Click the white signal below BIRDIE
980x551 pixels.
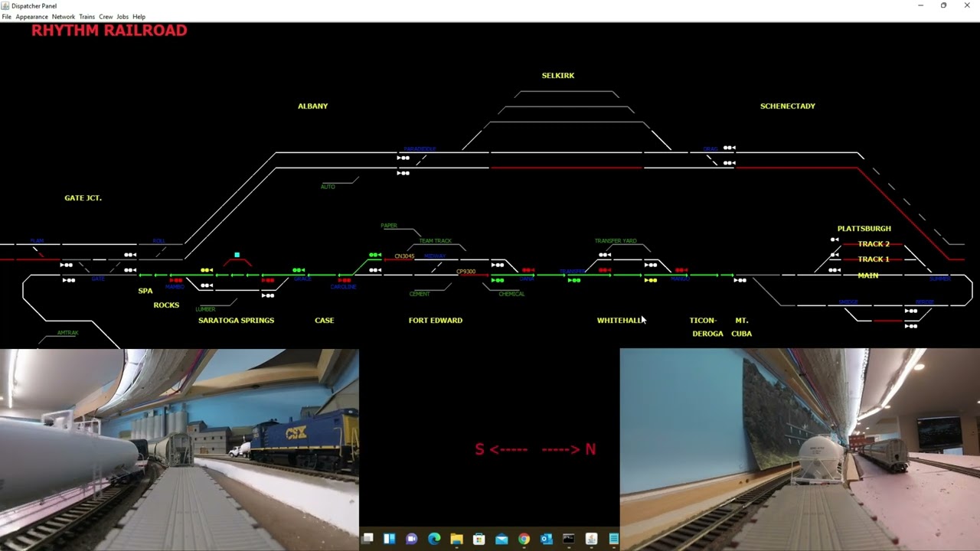tap(911, 311)
